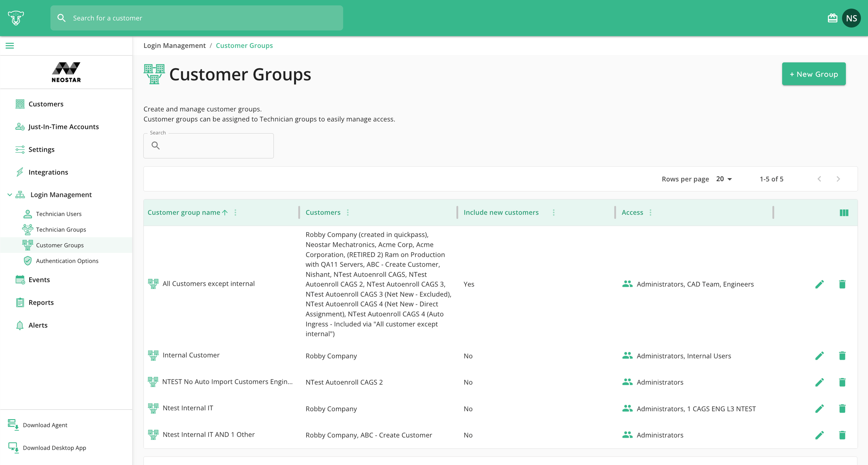868x465 pixels.
Task: Click the '1-5 of 5' pagination text
Action: click(x=771, y=179)
